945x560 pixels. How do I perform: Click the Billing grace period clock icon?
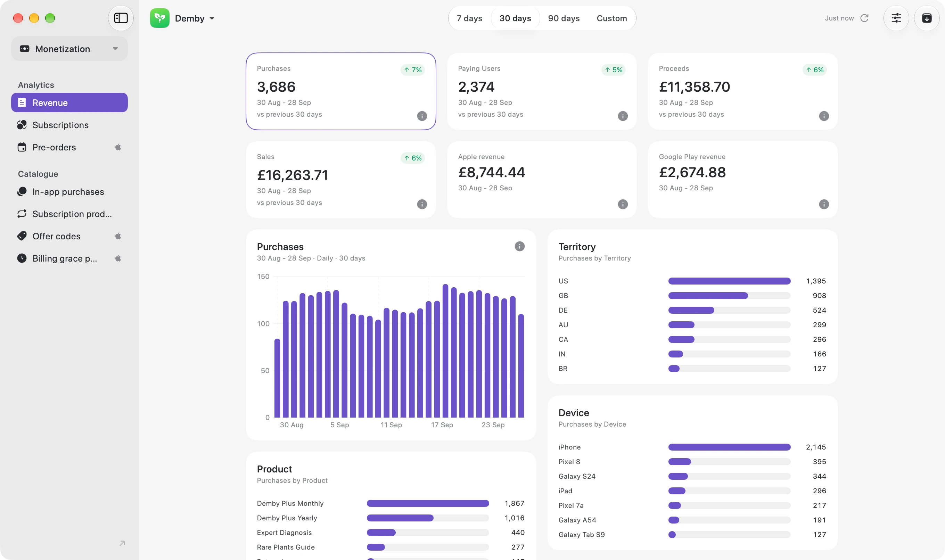point(22,258)
